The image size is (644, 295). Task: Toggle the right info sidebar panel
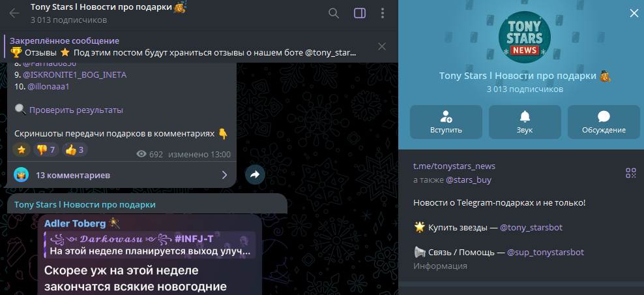click(x=359, y=13)
